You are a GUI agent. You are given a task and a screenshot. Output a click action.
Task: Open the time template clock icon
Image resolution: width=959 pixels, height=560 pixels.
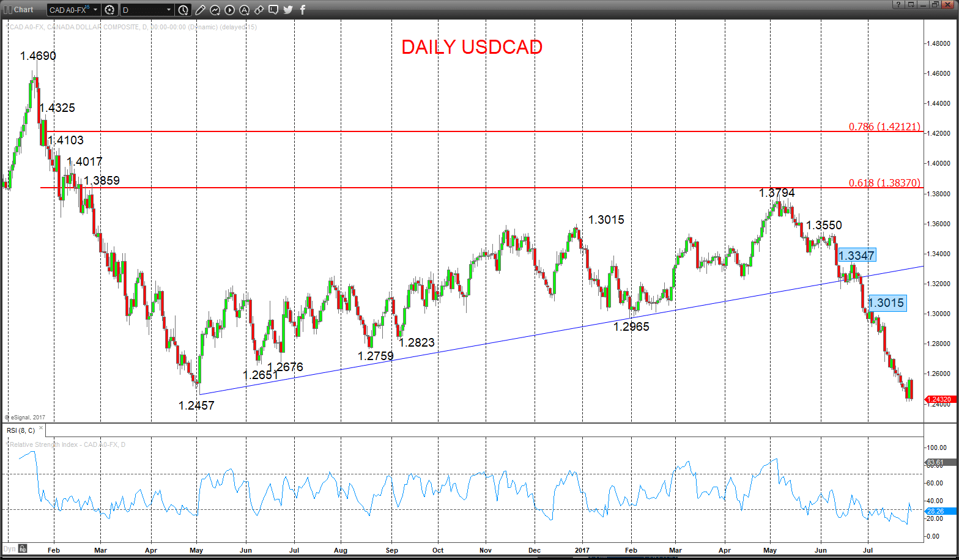point(183,10)
